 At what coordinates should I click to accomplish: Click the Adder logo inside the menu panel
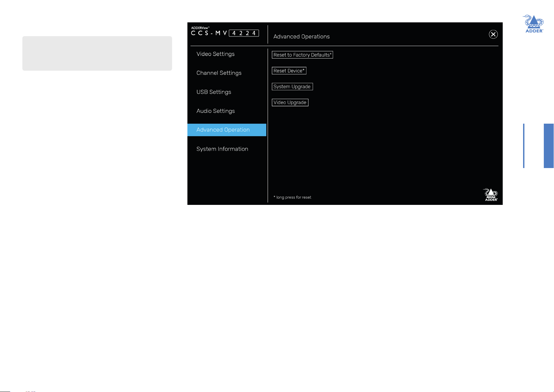click(491, 195)
